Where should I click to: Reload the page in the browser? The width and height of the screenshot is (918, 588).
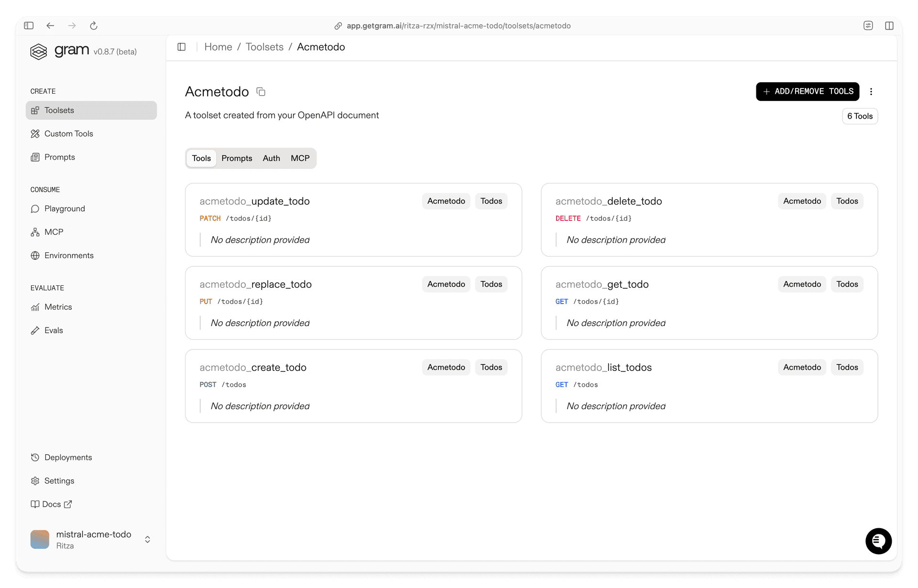pos(94,26)
